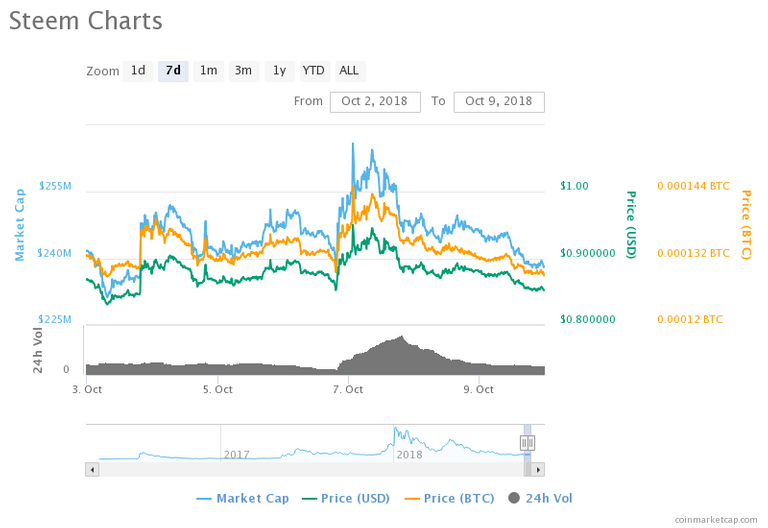Click the Price (USD) axis title
This screenshot has height=528, width=768.
click(632, 225)
